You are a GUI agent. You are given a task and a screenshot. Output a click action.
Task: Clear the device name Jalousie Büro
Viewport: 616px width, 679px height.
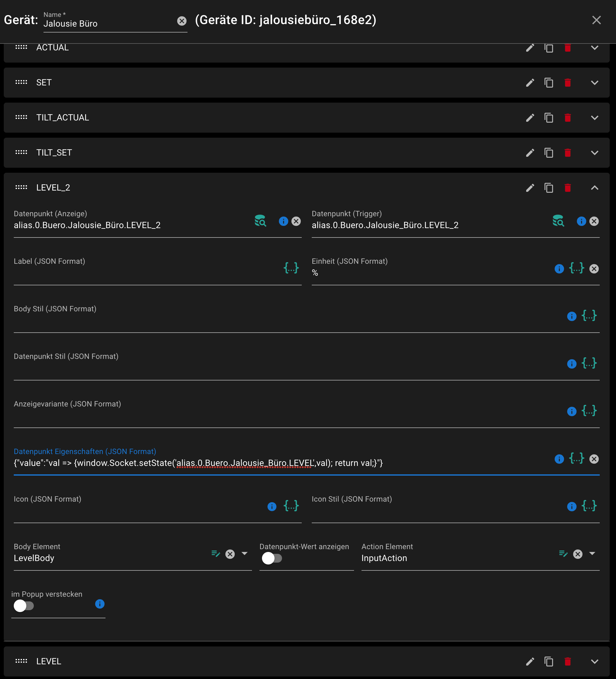pyautogui.click(x=182, y=21)
